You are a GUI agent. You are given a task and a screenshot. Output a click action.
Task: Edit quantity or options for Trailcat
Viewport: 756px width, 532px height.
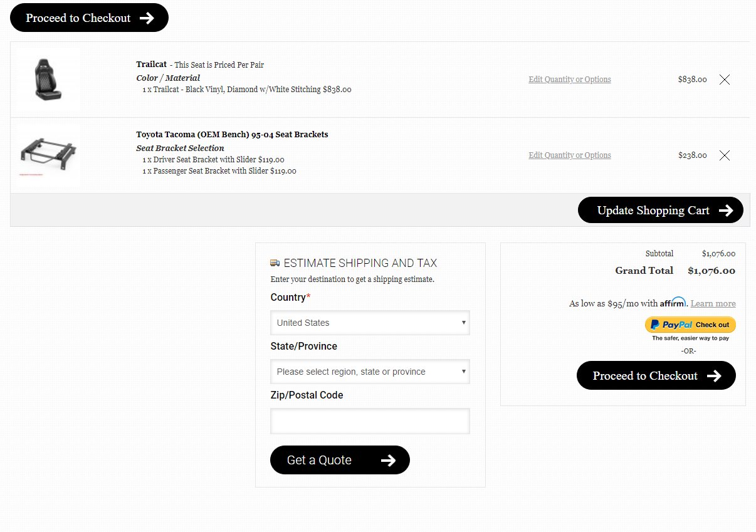(x=570, y=80)
